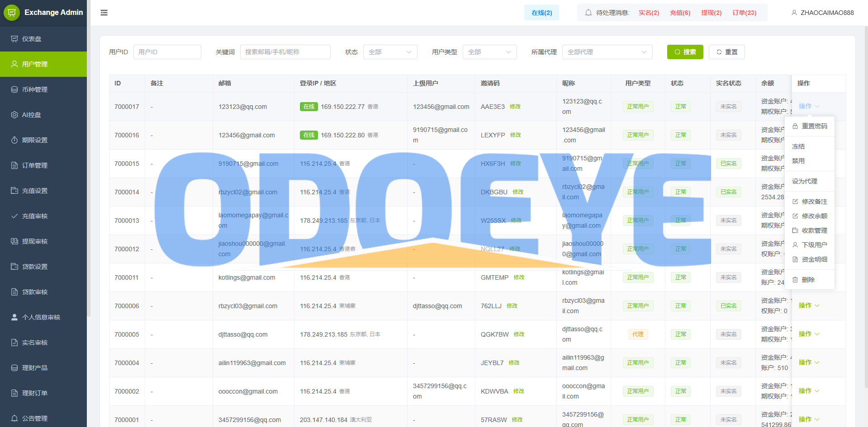
Task: Click 修改 next to invite code LEXYFP
Action: click(515, 135)
